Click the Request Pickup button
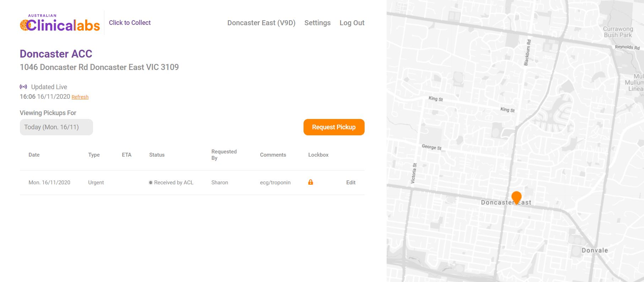The height and width of the screenshot is (282, 644). point(334,127)
